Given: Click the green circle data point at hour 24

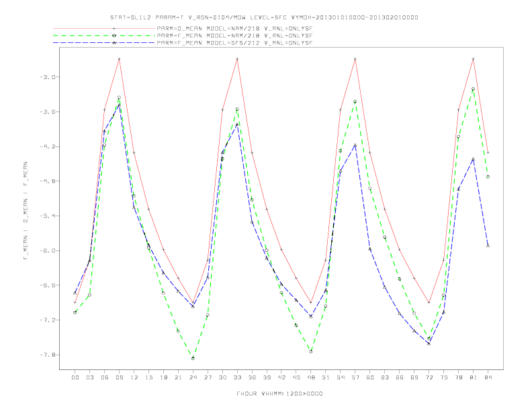Looking at the screenshot, I should coord(193,358).
